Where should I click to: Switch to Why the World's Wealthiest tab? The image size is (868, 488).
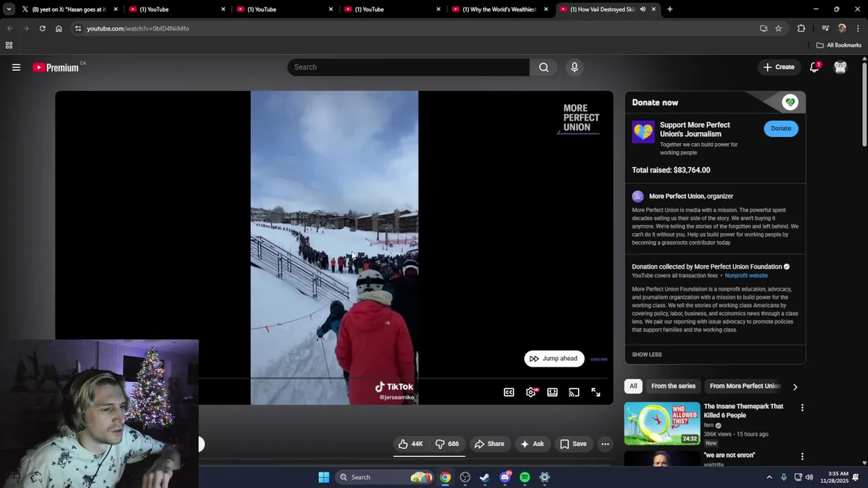[500, 9]
